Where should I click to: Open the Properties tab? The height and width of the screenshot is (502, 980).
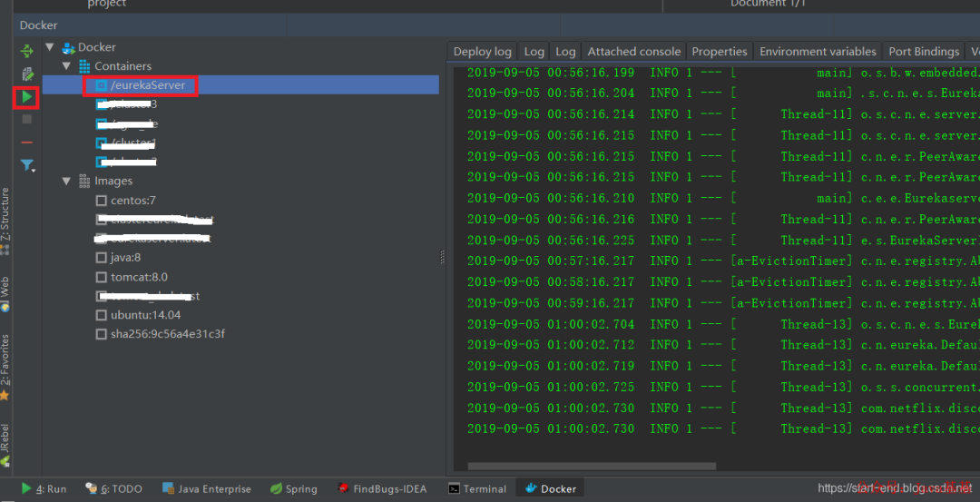[720, 51]
